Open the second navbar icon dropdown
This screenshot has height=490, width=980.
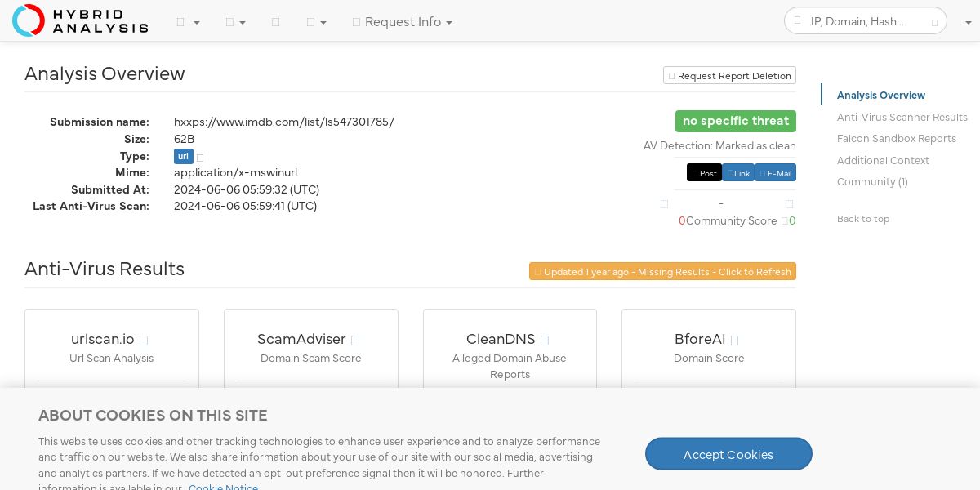[x=235, y=22]
